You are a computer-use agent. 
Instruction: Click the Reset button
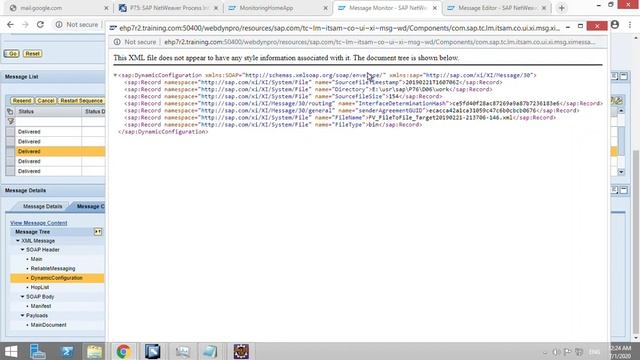tap(32, 53)
